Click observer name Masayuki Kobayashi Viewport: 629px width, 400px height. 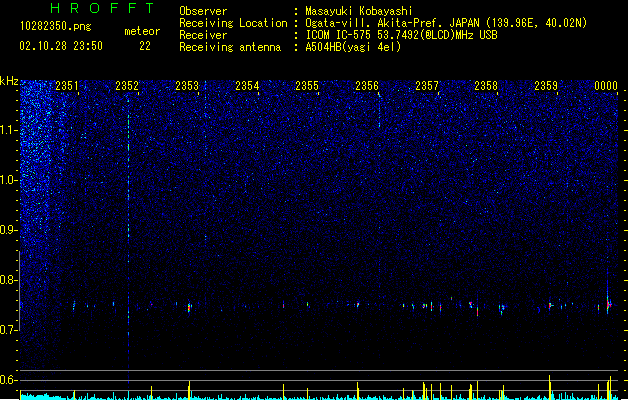point(359,11)
